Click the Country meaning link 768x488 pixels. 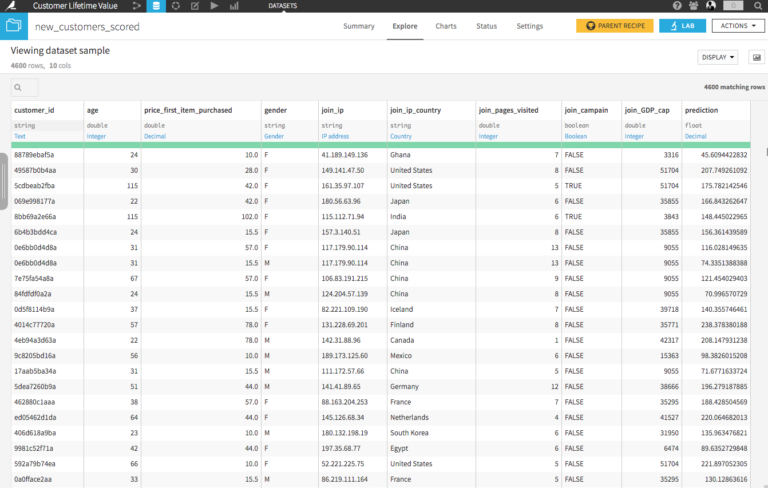coord(401,136)
